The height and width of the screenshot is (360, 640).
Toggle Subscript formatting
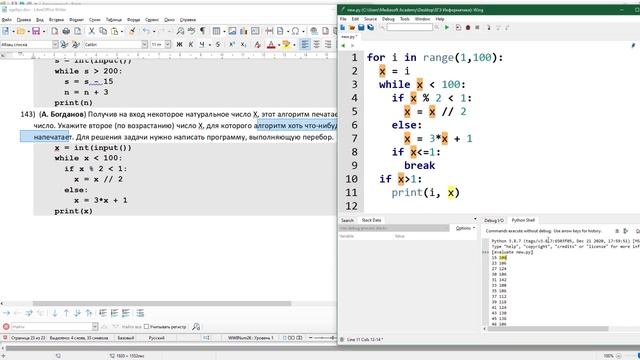coord(243,44)
